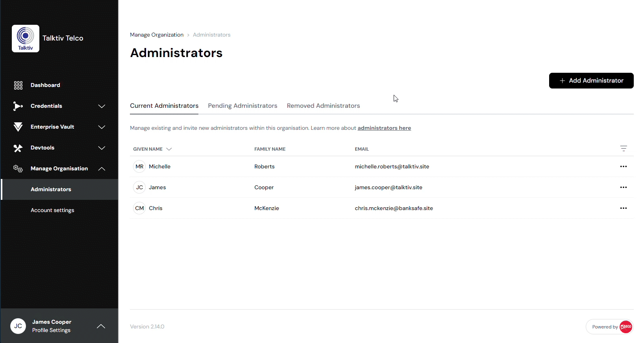Screen dimensions: 644x343
Task: Click the Enterprise Vault icon
Action: (x=18, y=127)
